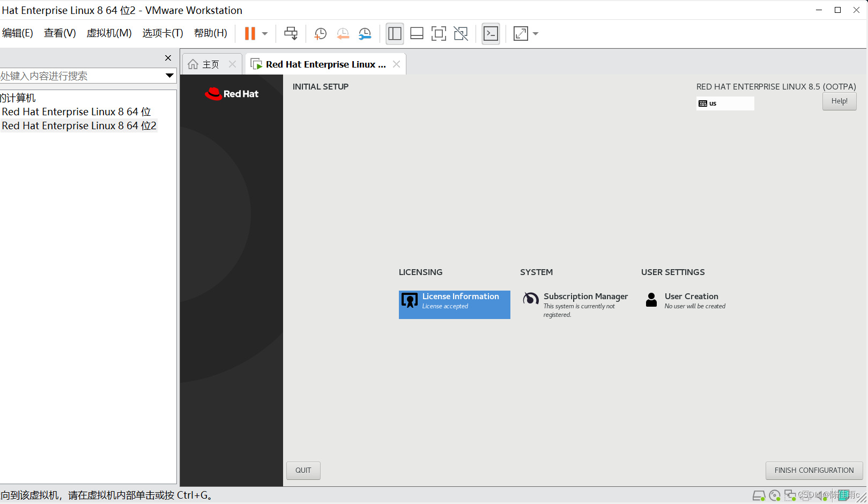Open the console view terminal icon
The width and height of the screenshot is (868, 504).
click(x=491, y=33)
